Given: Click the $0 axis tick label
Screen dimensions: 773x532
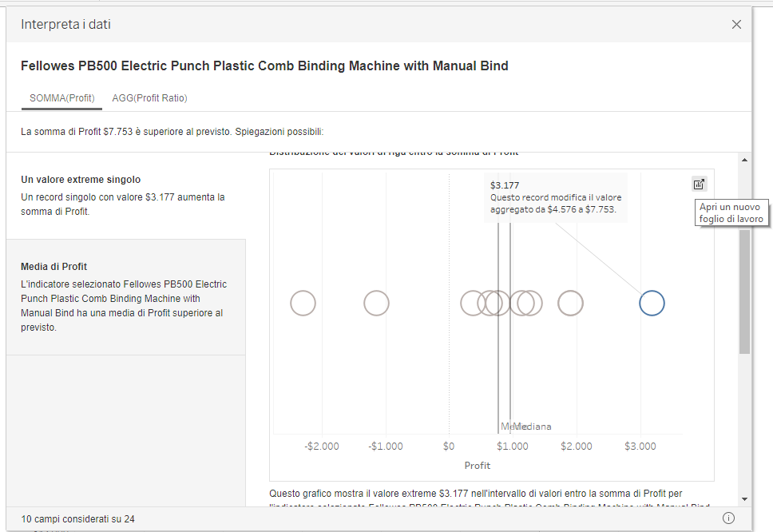Looking at the screenshot, I should pyautogui.click(x=449, y=447).
